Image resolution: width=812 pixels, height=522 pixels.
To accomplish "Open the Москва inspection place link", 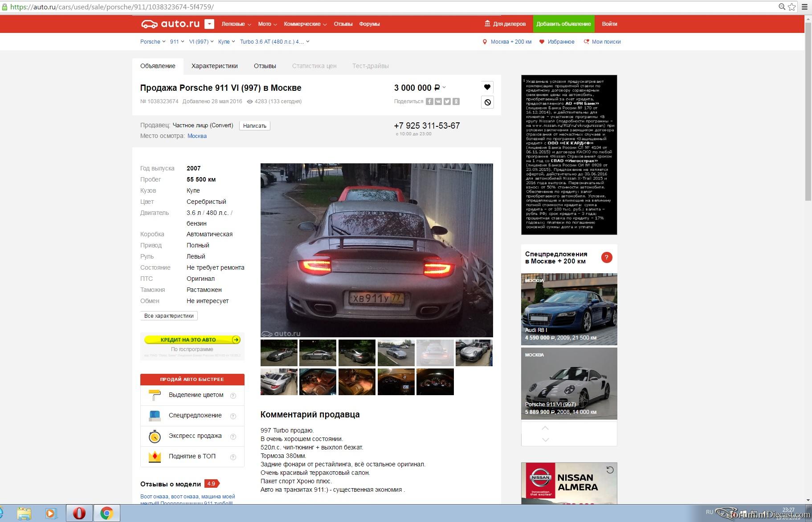I will [x=197, y=136].
